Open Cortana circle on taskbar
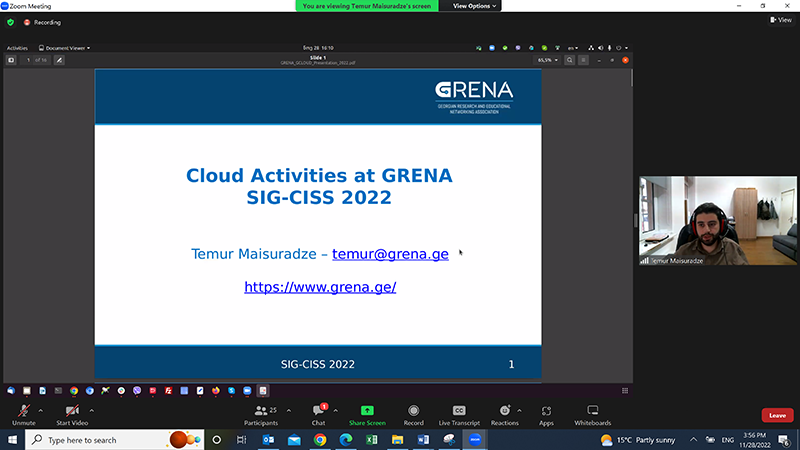Image resolution: width=800 pixels, height=450 pixels. (217, 440)
